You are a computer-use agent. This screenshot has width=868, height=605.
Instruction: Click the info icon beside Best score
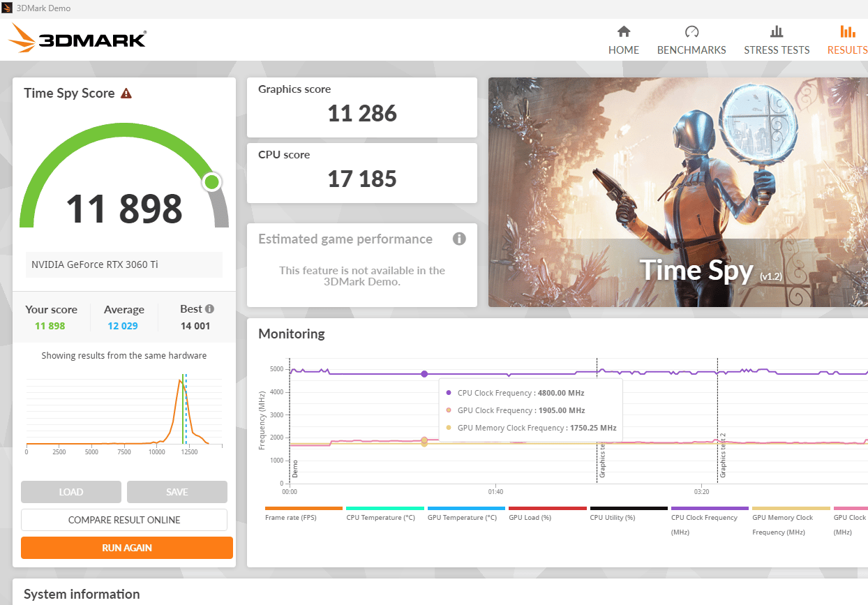(x=209, y=308)
